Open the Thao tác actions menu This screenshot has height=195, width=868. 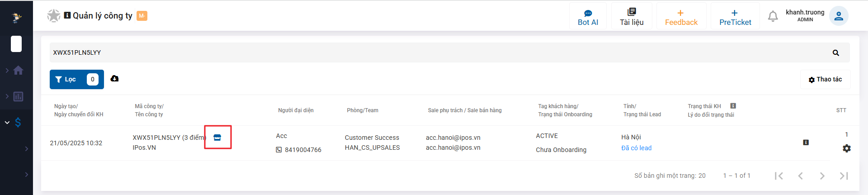(825, 79)
